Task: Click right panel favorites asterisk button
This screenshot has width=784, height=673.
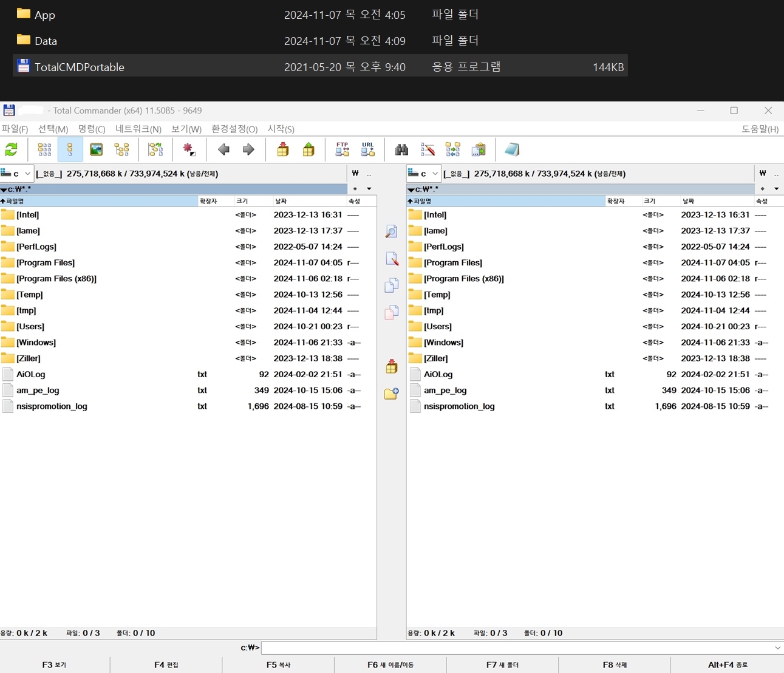Action: [x=763, y=189]
